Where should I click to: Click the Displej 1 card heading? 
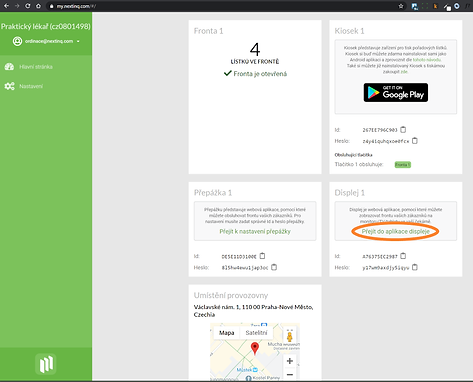[350, 193]
